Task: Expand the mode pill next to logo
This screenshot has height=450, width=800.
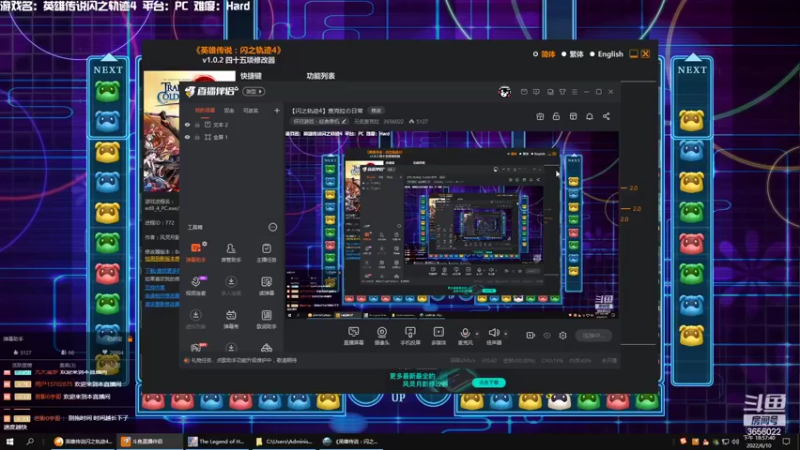Action: (254, 92)
